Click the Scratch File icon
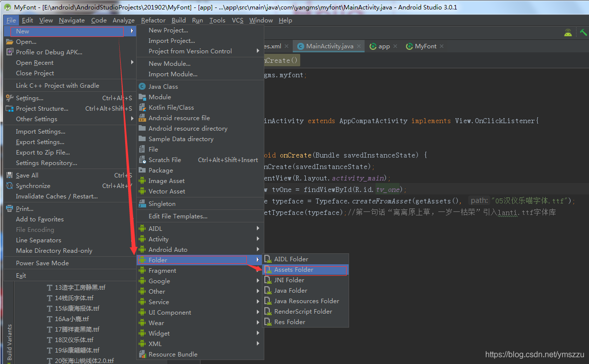The height and width of the screenshot is (364, 589). click(142, 160)
